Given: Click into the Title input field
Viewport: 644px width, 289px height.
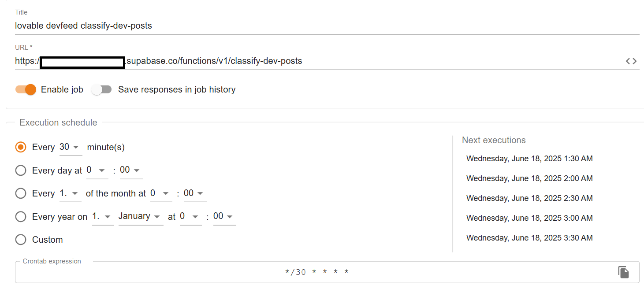Looking at the screenshot, I should [327, 26].
